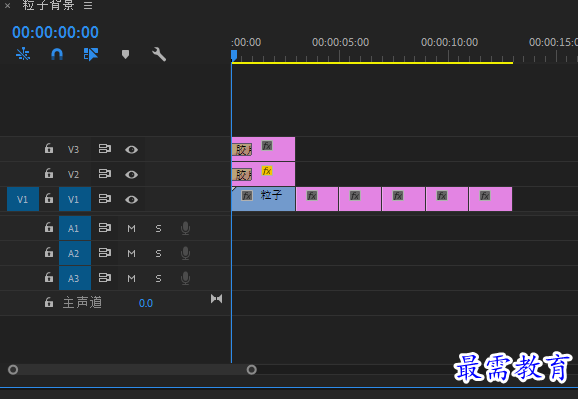Enable voice-over record on A2
Screen dimensions: 578x399
185,253
